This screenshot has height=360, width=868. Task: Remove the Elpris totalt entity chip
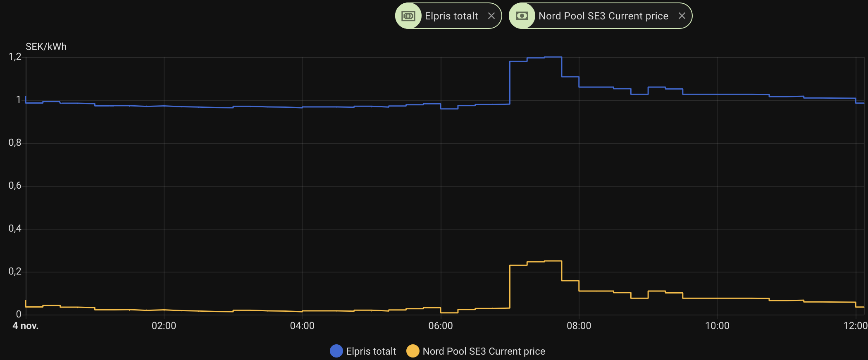(491, 16)
